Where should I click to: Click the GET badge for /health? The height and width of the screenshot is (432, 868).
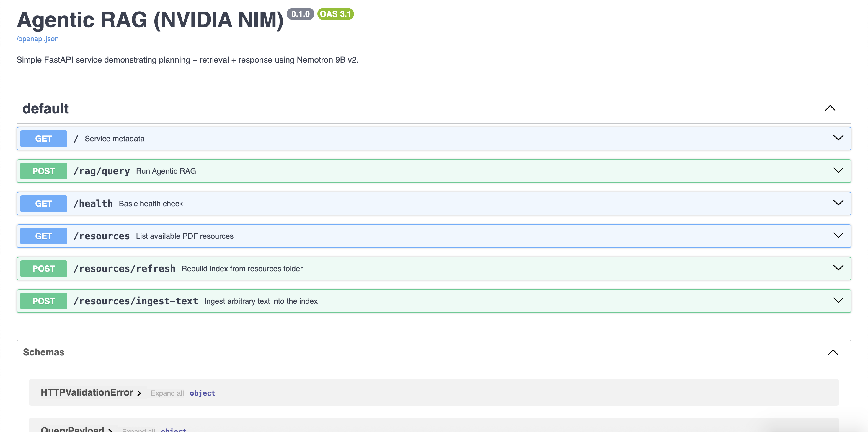[x=43, y=204]
